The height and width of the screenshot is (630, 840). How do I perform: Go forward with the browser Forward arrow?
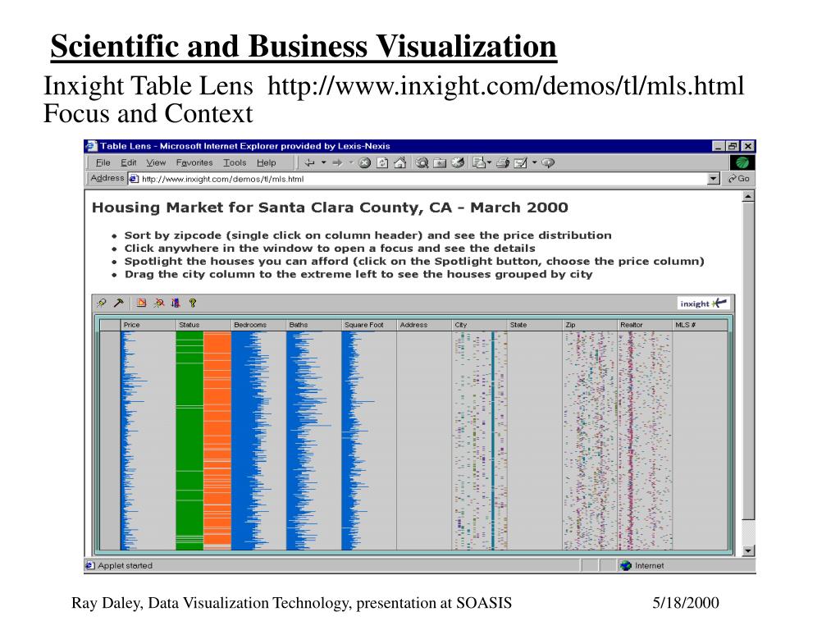pos(337,163)
